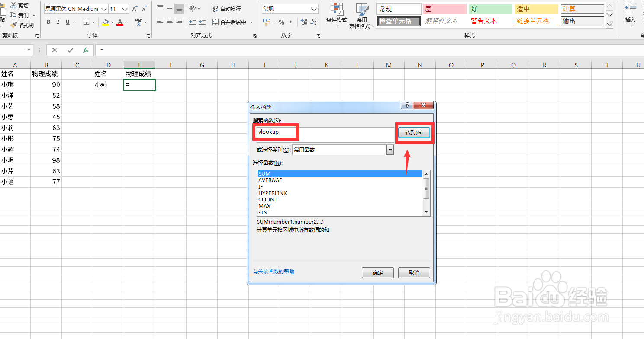Select MAX in the function list
The height and width of the screenshot is (339, 644).
click(x=340, y=206)
